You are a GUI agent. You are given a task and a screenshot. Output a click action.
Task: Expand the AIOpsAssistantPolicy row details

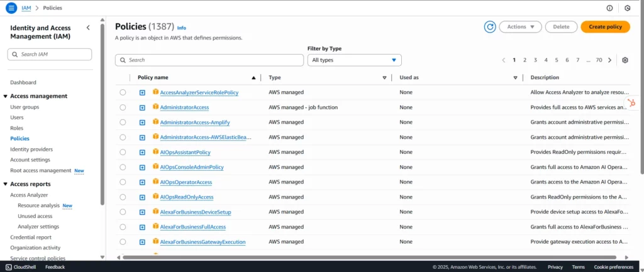click(x=142, y=152)
